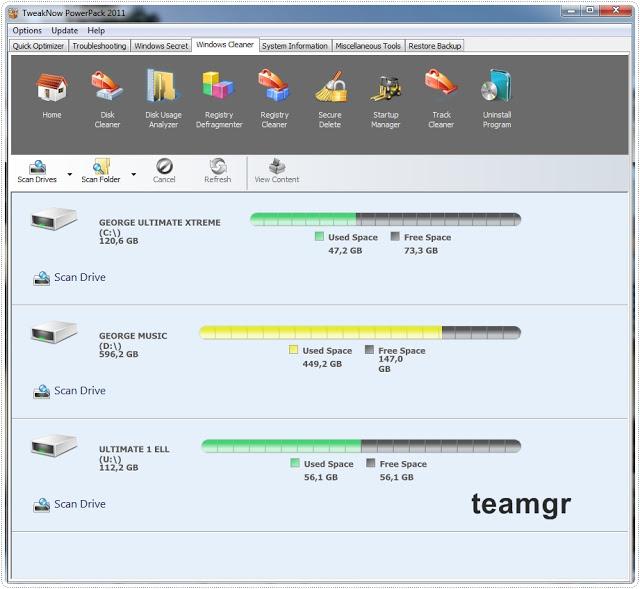Image resolution: width=640 pixels, height=589 pixels.
Task: Click the Cancel toolbar button
Action: (164, 171)
